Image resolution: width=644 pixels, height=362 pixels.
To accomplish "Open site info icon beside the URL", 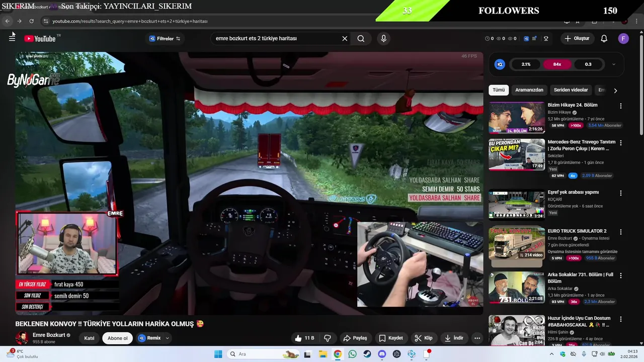I will coord(46,21).
